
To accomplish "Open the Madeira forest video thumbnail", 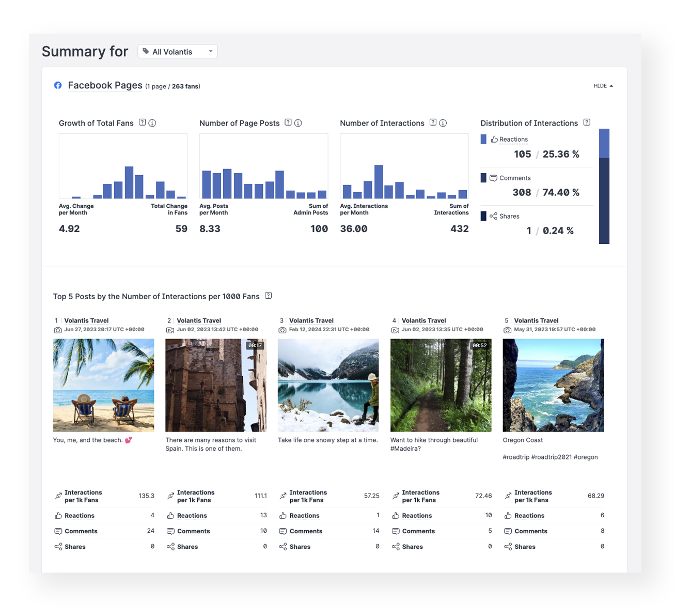I will [x=441, y=385].
